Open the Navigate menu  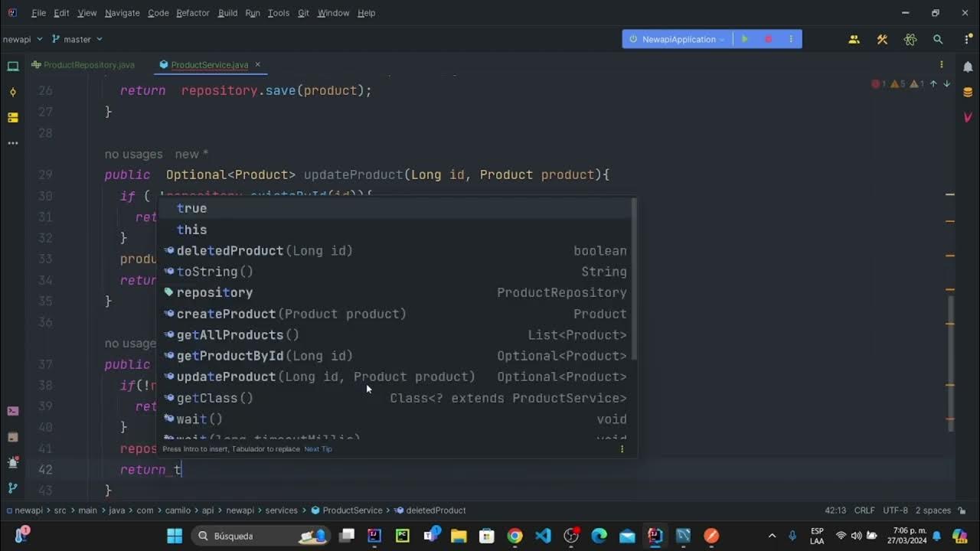[122, 13]
